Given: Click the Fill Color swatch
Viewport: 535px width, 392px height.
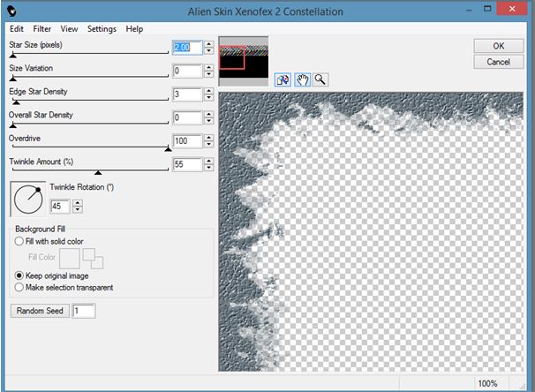Looking at the screenshot, I should click(70, 259).
